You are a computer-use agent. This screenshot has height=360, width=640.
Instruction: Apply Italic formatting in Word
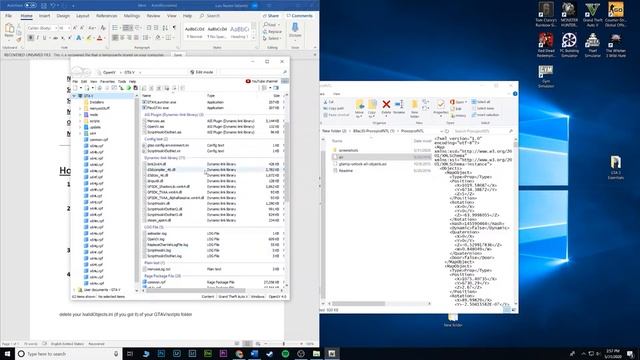coord(38,38)
